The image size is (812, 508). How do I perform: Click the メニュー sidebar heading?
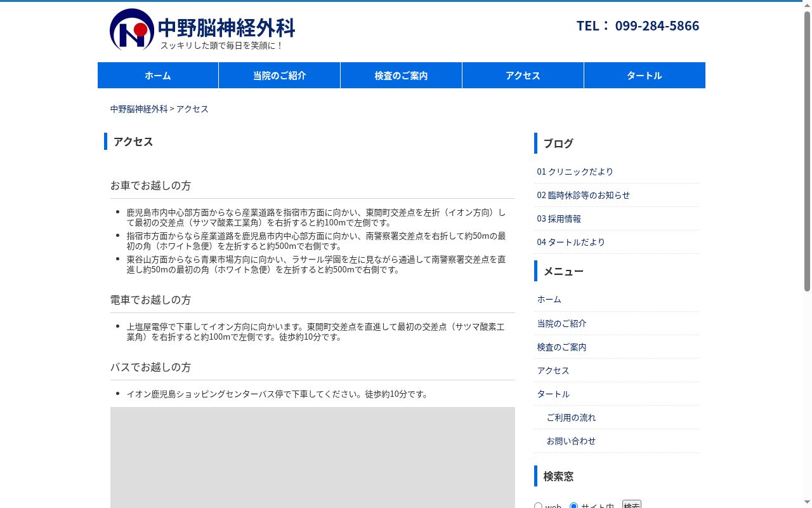[563, 271]
